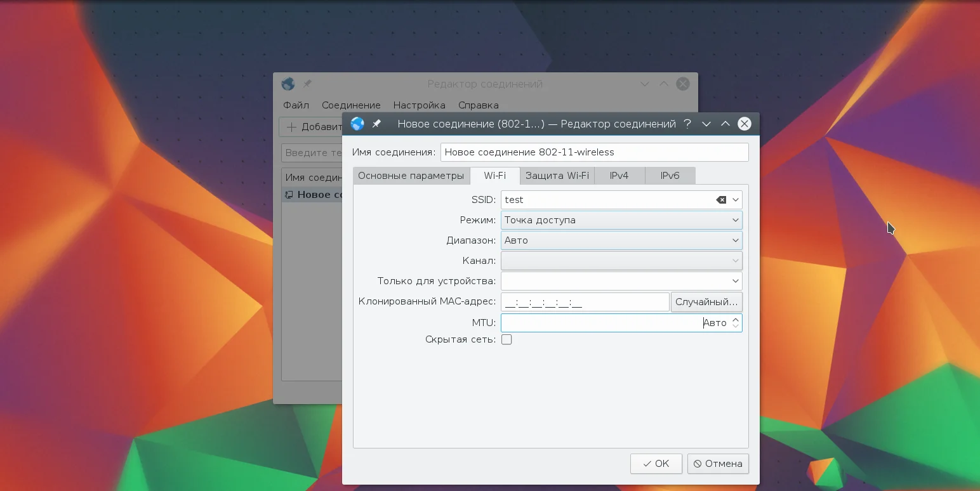The height and width of the screenshot is (491, 980).
Task: Clear the SSID field with the backspace icon
Action: [721, 200]
